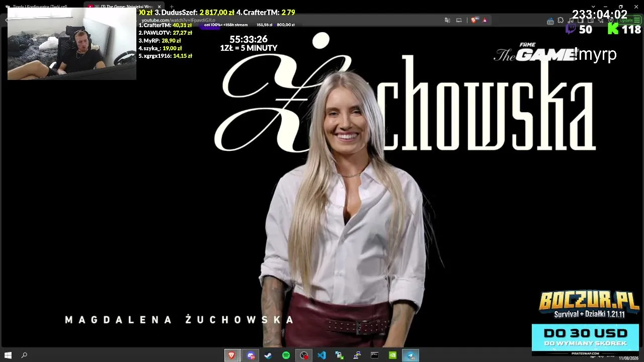
Task: Open taskbar search magnifier
Action: [24, 355]
